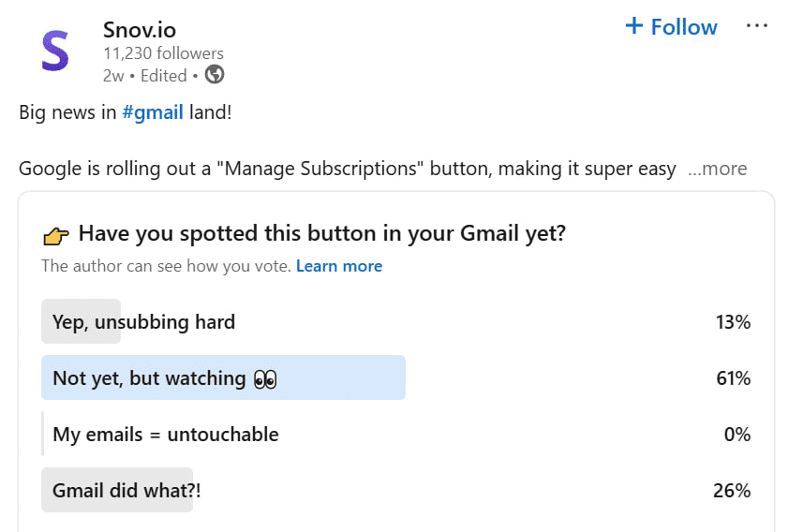The width and height of the screenshot is (788, 532).
Task: Click the Snov.io purple S logo
Action: click(55, 51)
